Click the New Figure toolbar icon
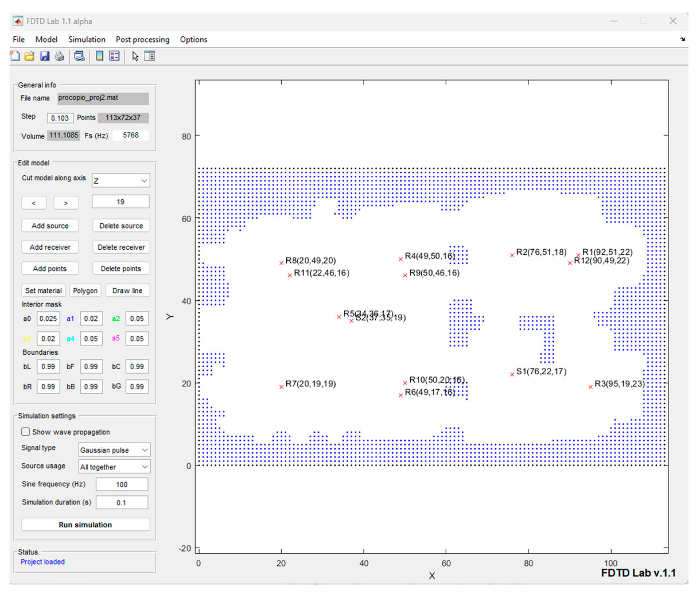Image resolution: width=700 pixels, height=596 pixels. coord(15,56)
